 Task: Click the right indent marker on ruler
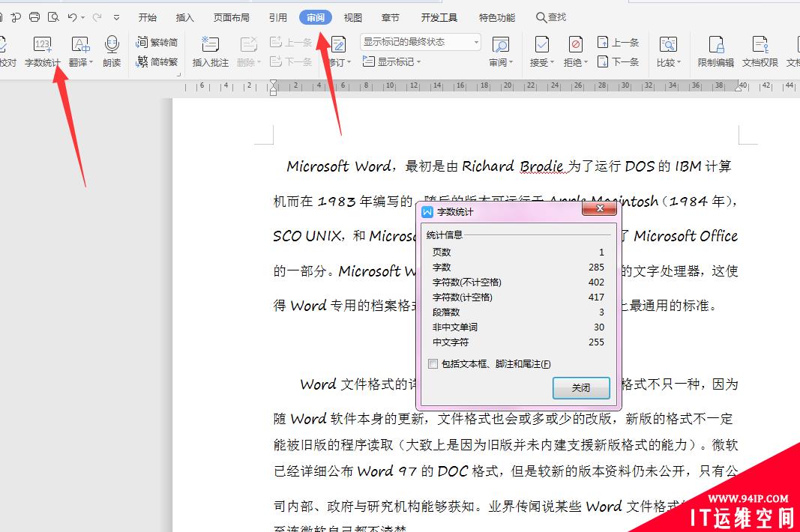click(x=739, y=88)
